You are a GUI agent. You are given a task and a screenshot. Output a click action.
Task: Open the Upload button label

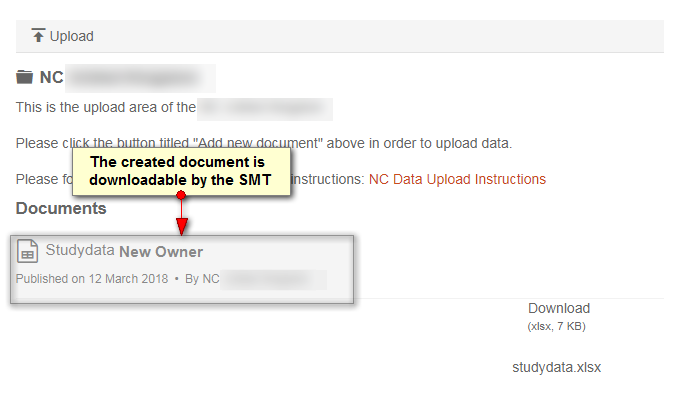(x=72, y=36)
